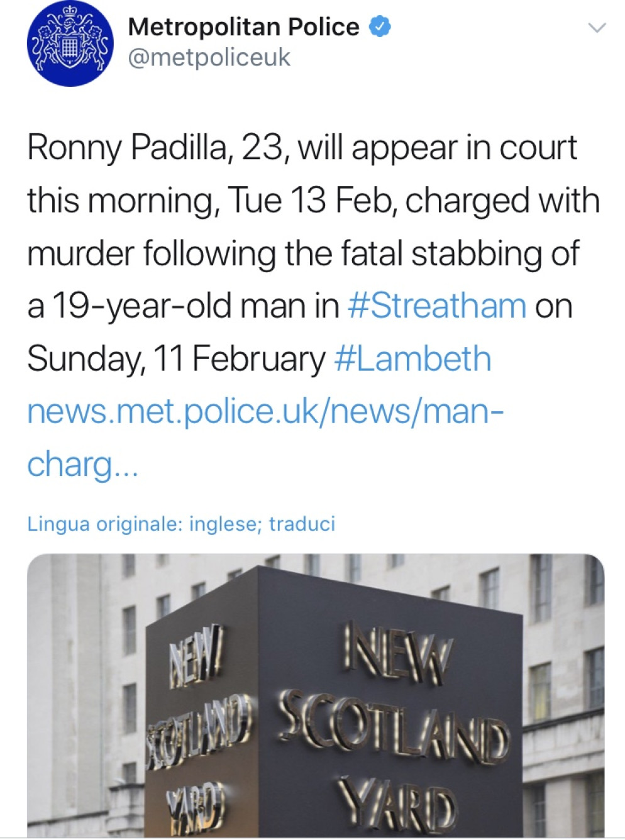This screenshot has height=840, width=625.
Task: Open the Metropolitan Police crest avatar
Action: point(70,43)
